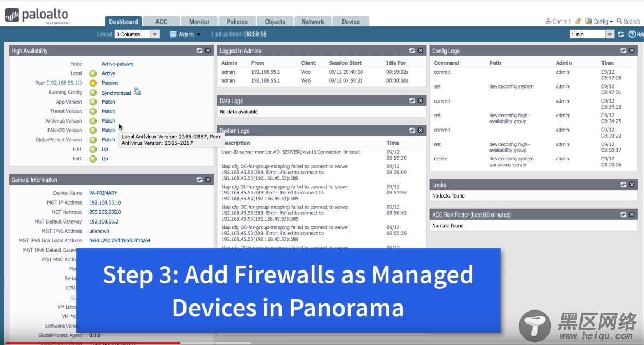Refresh the High Availability widget
The width and height of the screenshot is (644, 345).
[x=200, y=51]
